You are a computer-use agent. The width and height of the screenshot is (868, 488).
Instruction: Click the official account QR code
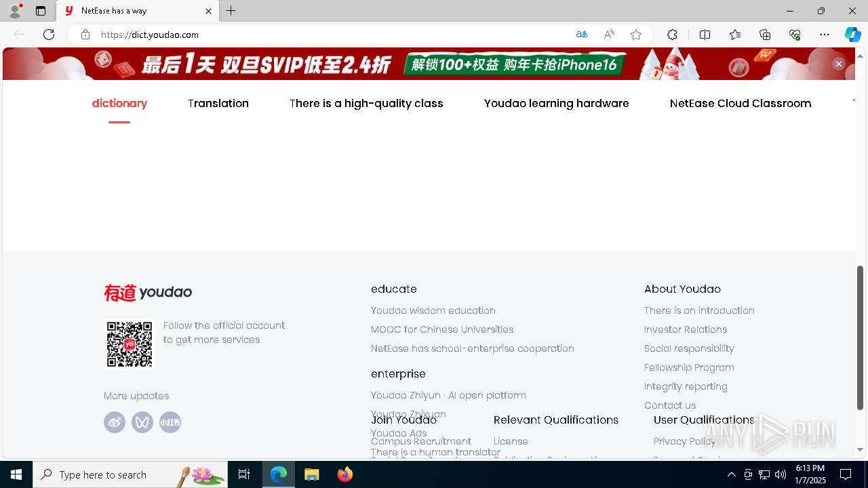click(x=130, y=344)
